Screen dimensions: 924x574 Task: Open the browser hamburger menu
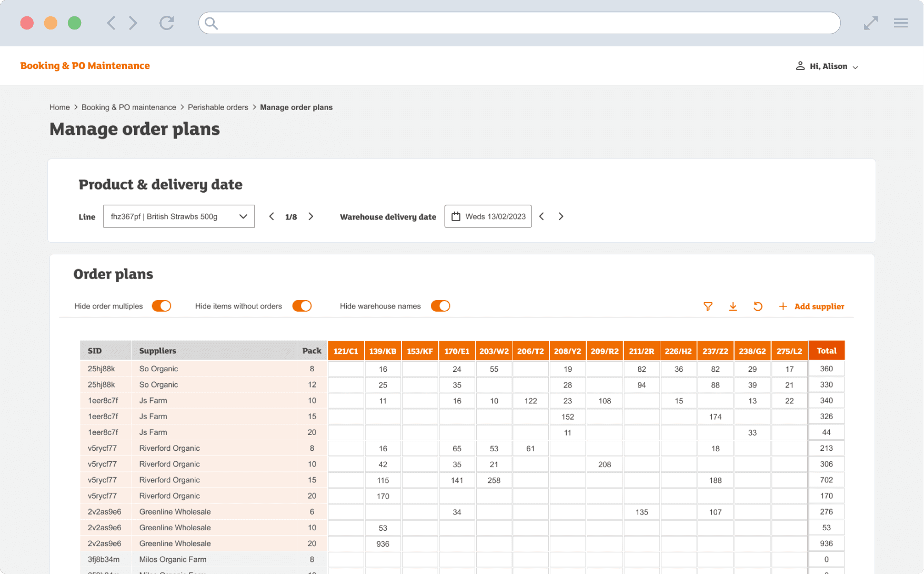(901, 23)
